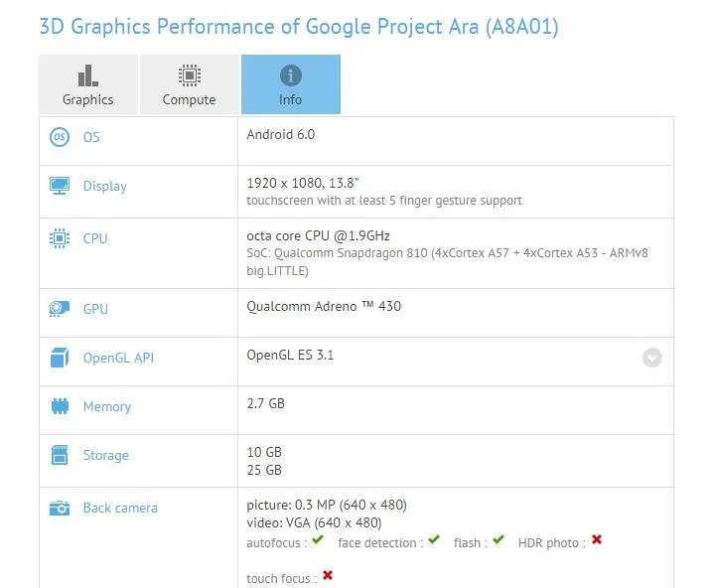The height and width of the screenshot is (588, 714).
Task: Select the Info tab
Action: tap(291, 84)
